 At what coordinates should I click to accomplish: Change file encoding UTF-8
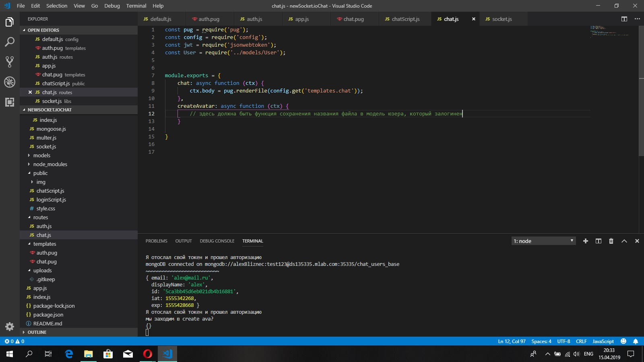pyautogui.click(x=563, y=341)
